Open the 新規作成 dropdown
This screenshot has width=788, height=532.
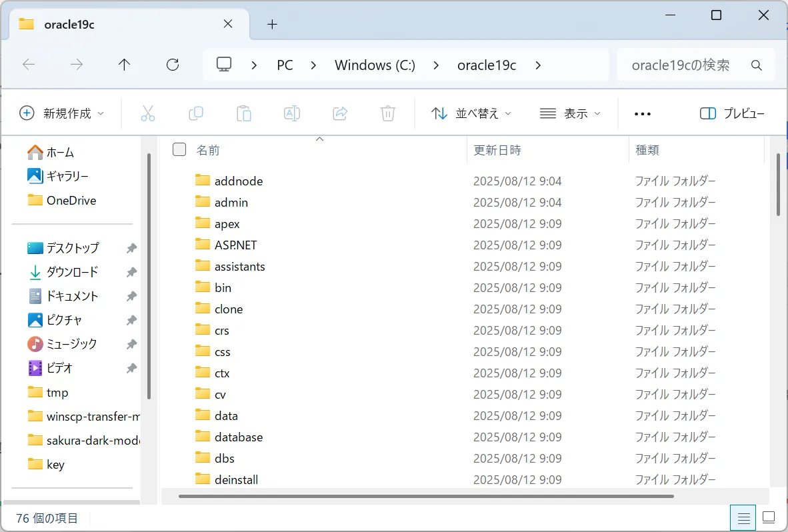pos(62,113)
